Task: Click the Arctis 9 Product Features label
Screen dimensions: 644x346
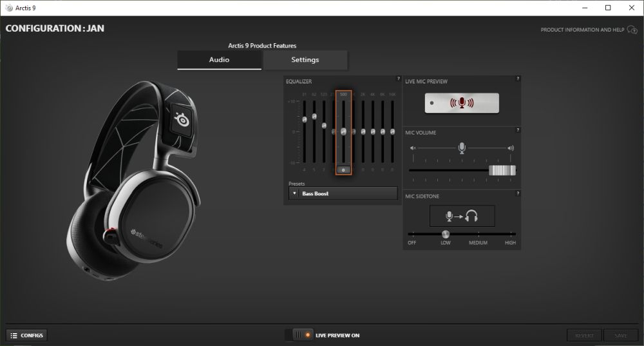Action: click(262, 46)
